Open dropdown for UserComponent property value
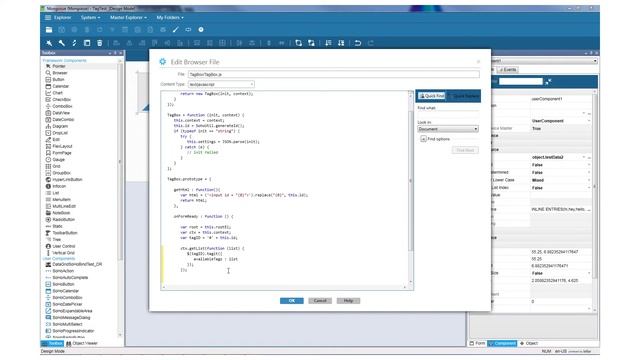Viewport: 640px width, 360px height. click(589, 121)
